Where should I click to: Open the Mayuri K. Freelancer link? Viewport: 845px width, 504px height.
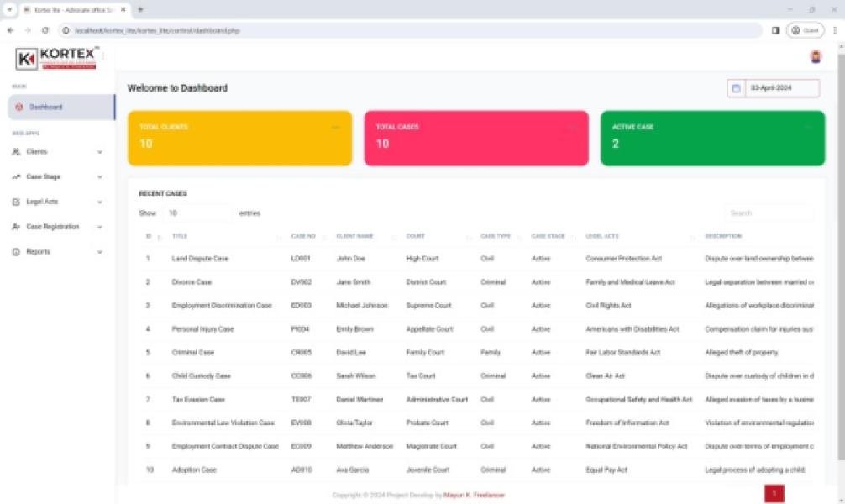(x=474, y=493)
